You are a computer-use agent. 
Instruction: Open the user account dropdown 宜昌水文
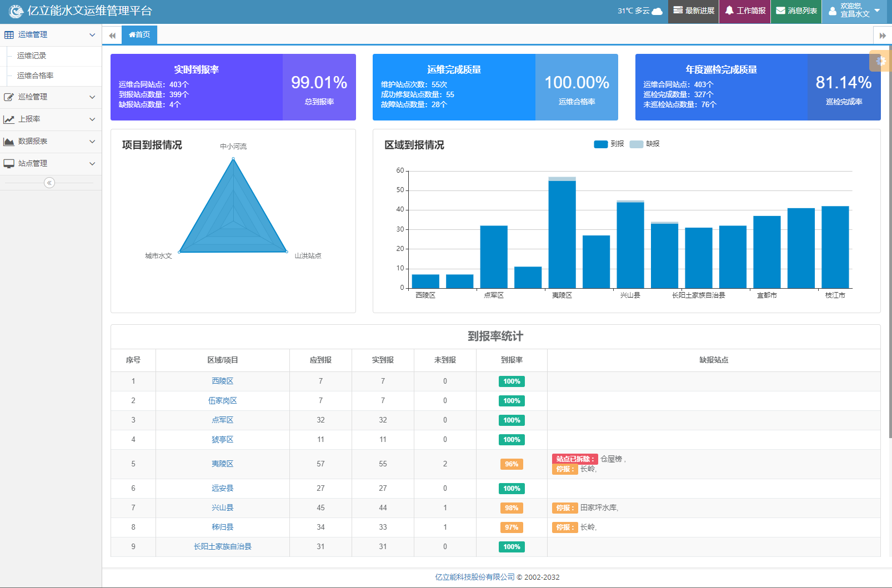pos(855,11)
